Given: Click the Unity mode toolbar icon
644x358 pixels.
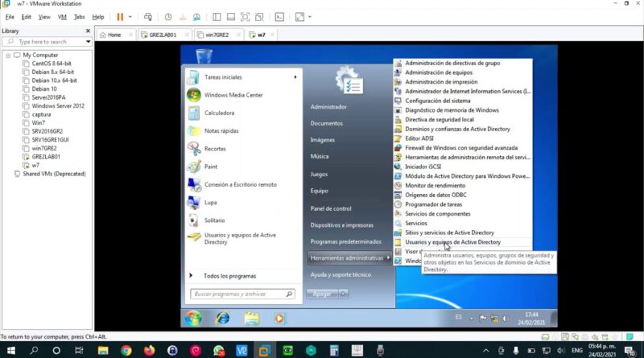Looking at the screenshot, I should 259,17.
